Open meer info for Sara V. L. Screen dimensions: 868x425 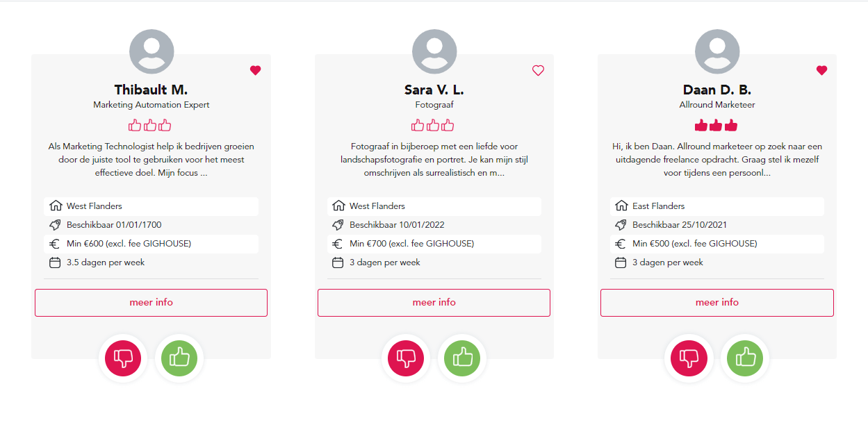click(x=434, y=303)
